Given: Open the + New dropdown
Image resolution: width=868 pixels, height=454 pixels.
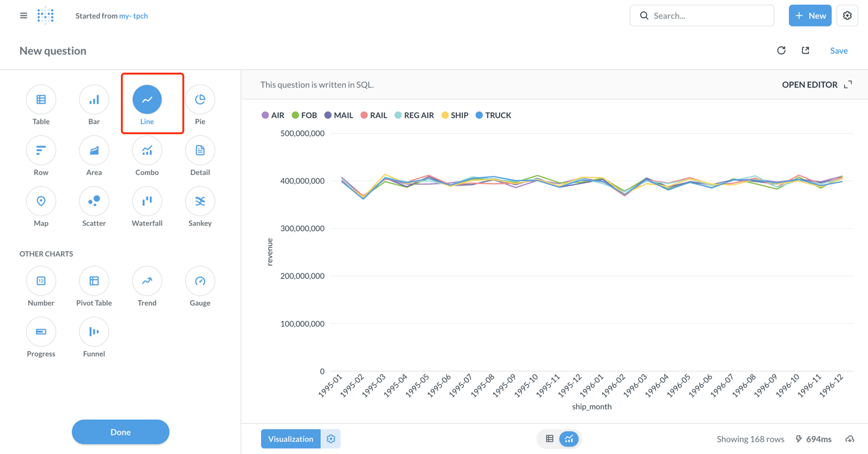Looking at the screenshot, I should tap(810, 16).
